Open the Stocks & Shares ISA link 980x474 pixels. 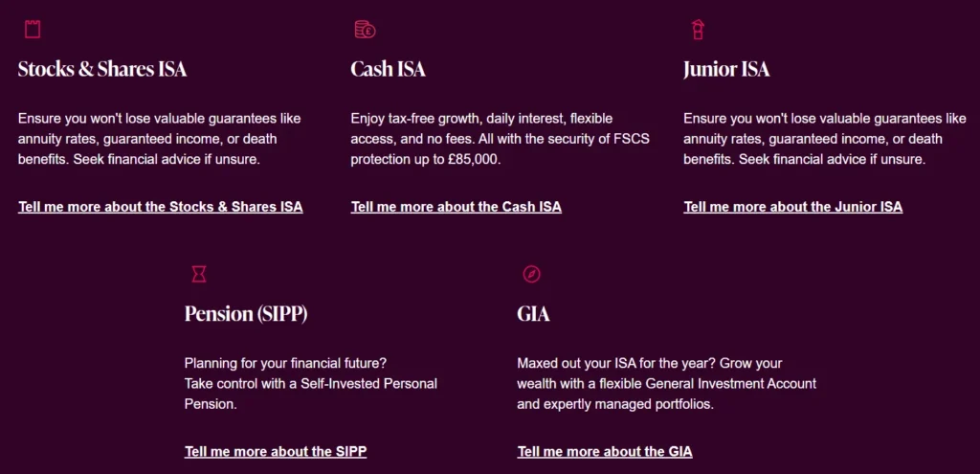(x=160, y=207)
